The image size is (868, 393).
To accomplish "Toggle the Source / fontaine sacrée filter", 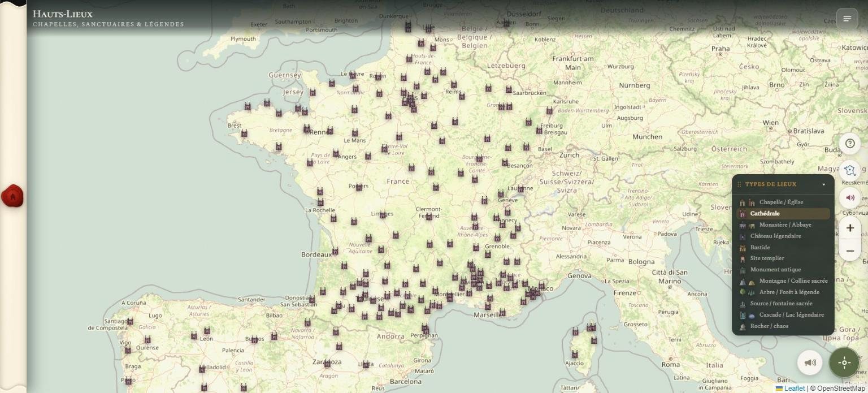I will (x=783, y=304).
